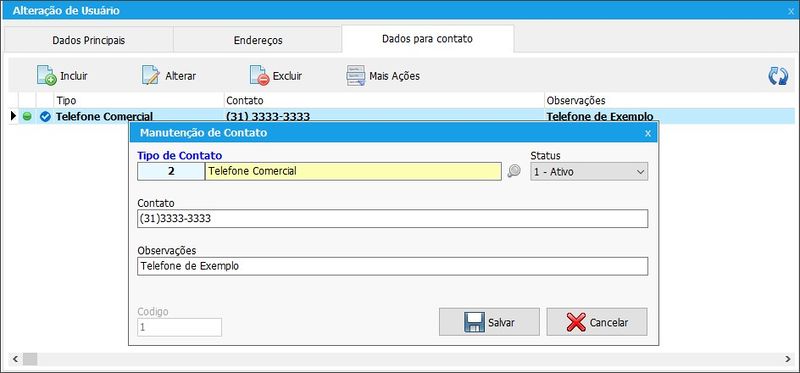
Task: Click the Excluir delete toolbar button
Action: pos(276,76)
